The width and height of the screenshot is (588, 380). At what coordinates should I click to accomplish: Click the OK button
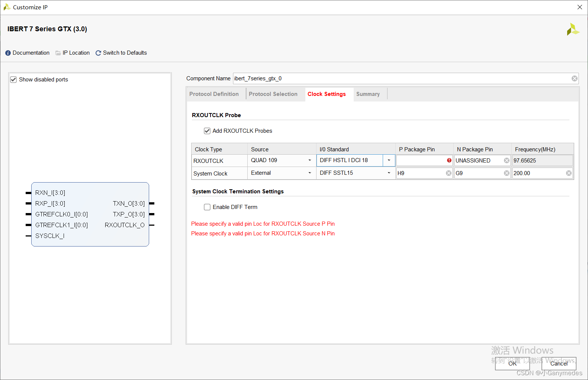[512, 364]
